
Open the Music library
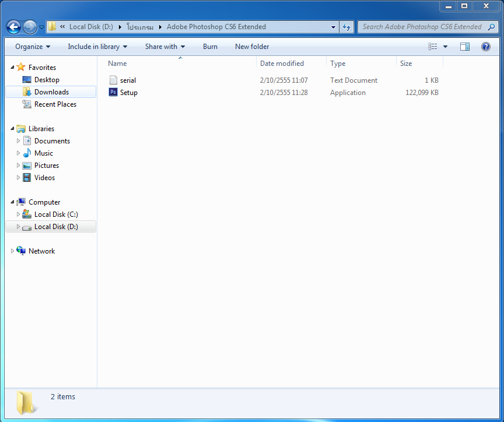pos(43,153)
